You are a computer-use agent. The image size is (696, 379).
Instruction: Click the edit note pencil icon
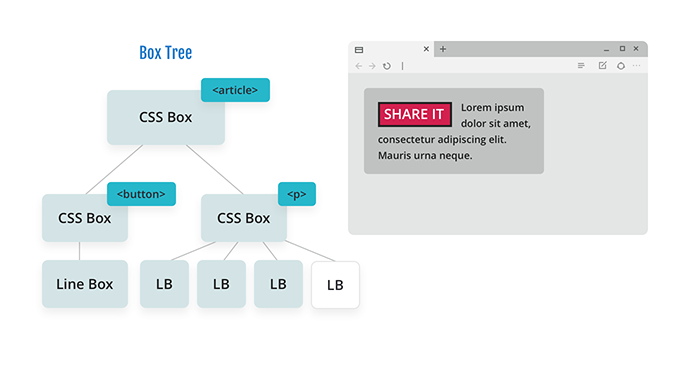pos(602,66)
